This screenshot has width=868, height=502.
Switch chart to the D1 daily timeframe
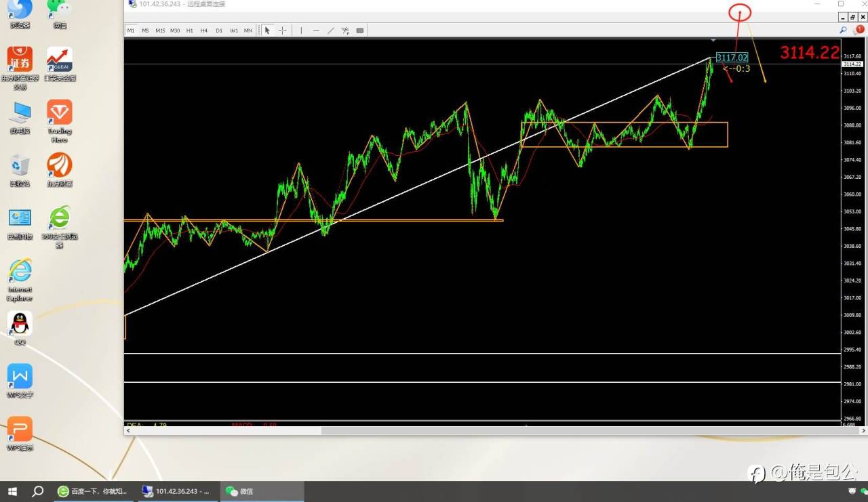[x=219, y=30]
